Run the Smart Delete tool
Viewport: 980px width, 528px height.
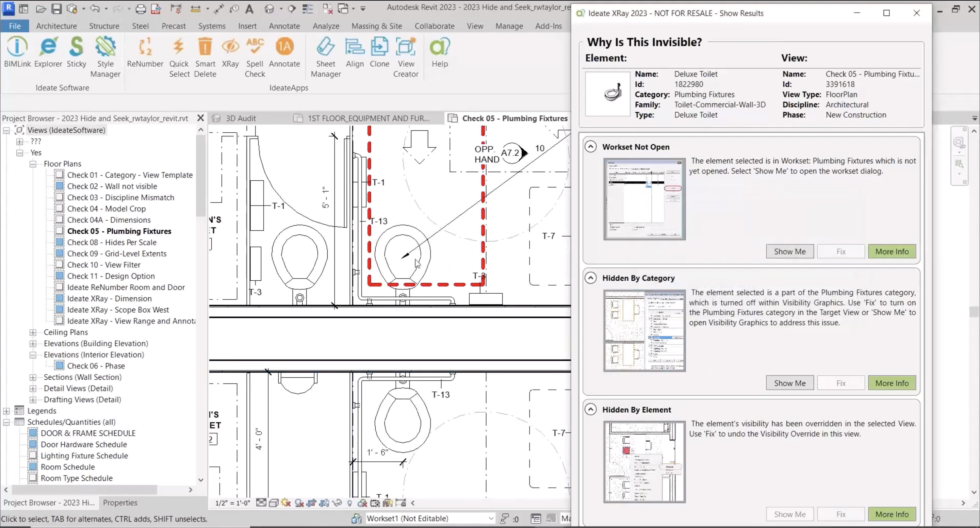click(x=205, y=57)
